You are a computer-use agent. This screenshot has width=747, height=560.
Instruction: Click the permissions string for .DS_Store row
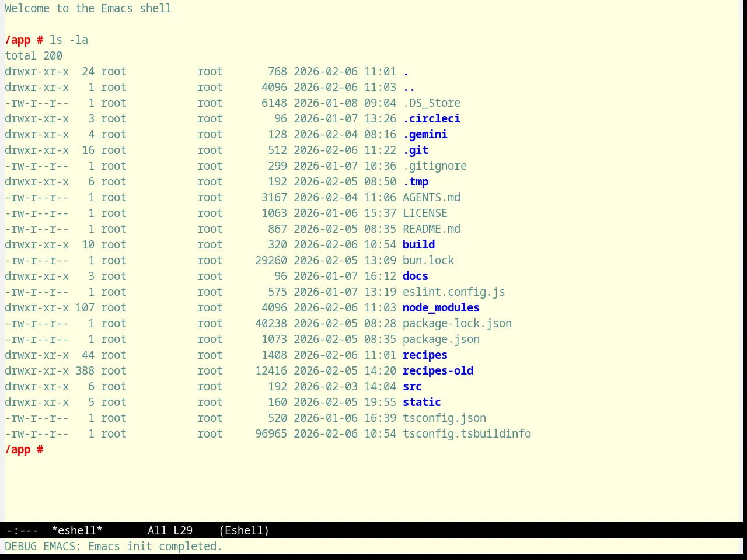click(37, 103)
